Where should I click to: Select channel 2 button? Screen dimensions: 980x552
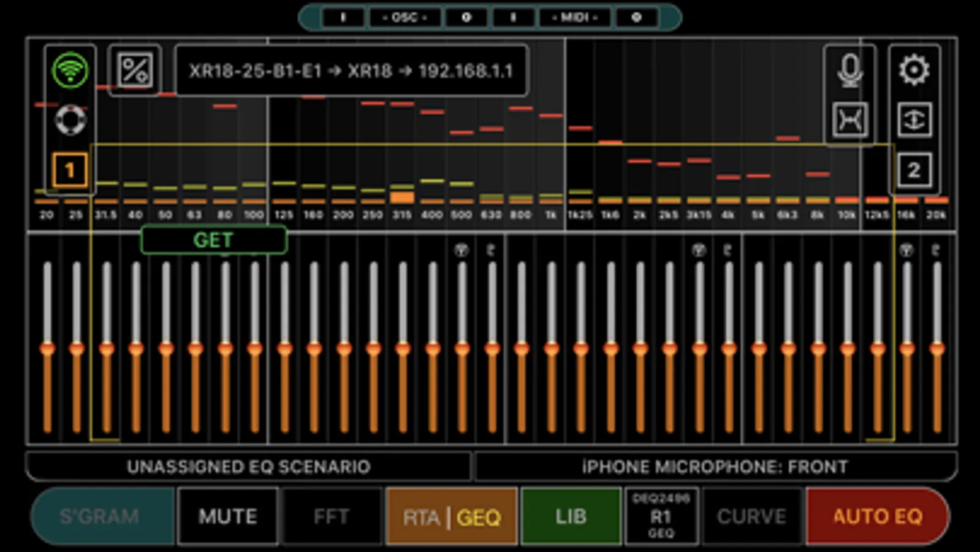pos(914,170)
